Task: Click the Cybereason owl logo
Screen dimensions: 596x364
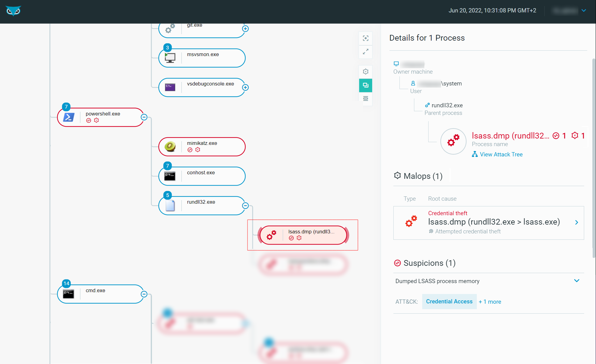Action: tap(13, 11)
